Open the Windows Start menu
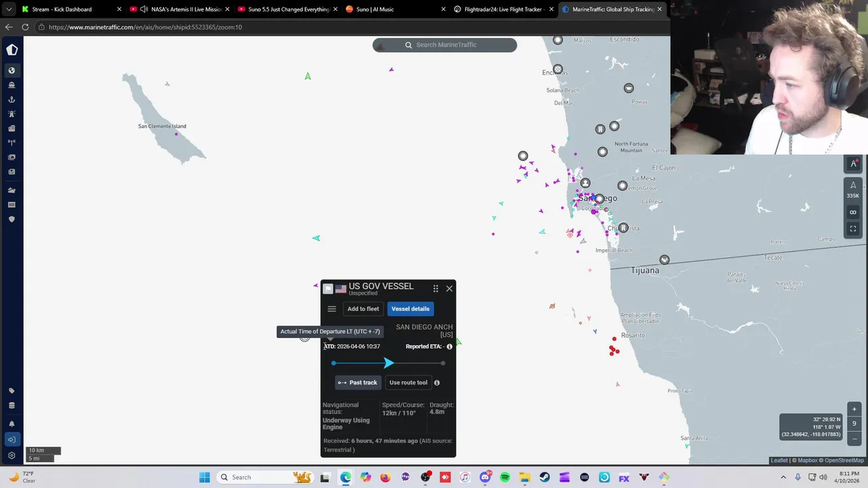The height and width of the screenshot is (488, 868). [204, 477]
